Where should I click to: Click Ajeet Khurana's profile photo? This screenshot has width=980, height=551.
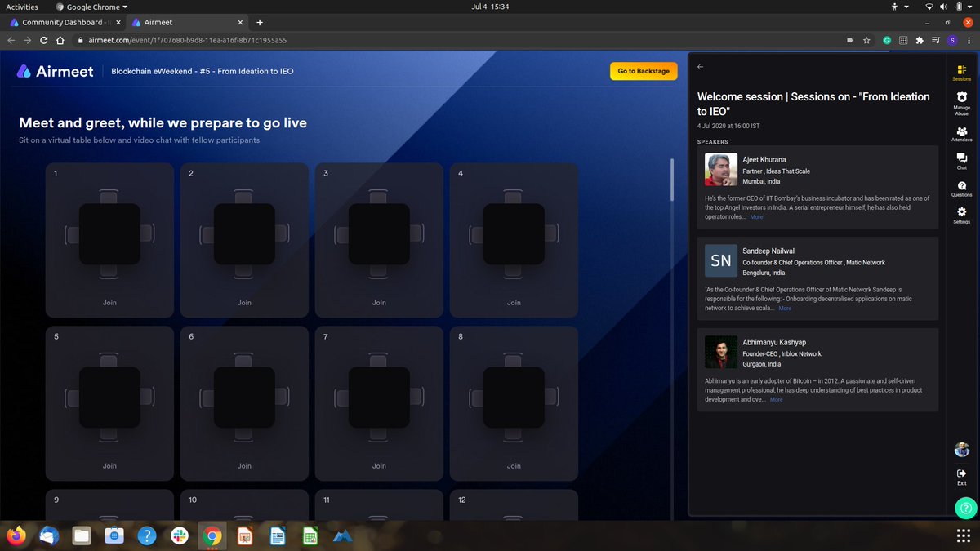721,170
